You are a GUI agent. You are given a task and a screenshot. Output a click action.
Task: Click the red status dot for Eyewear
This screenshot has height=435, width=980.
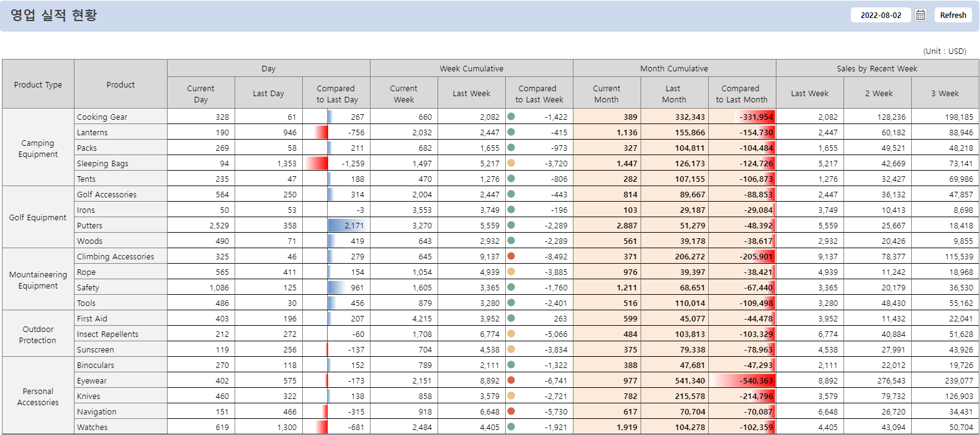click(511, 380)
